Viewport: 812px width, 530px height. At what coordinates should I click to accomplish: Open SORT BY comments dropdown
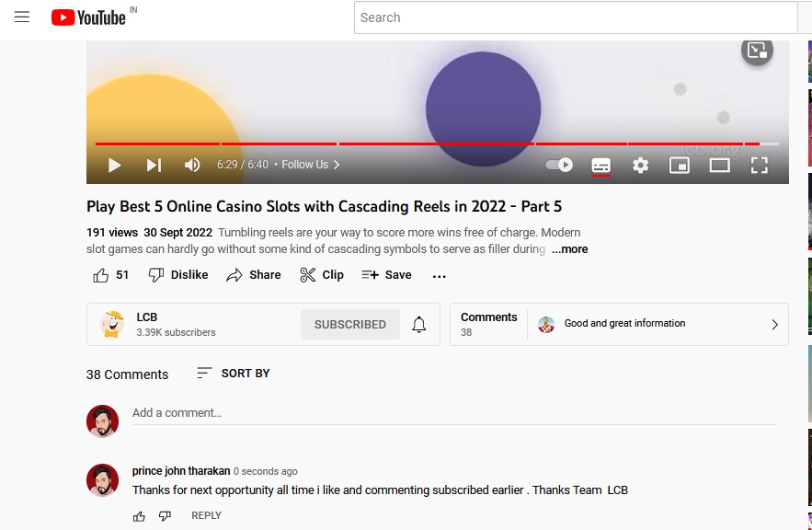click(x=234, y=374)
